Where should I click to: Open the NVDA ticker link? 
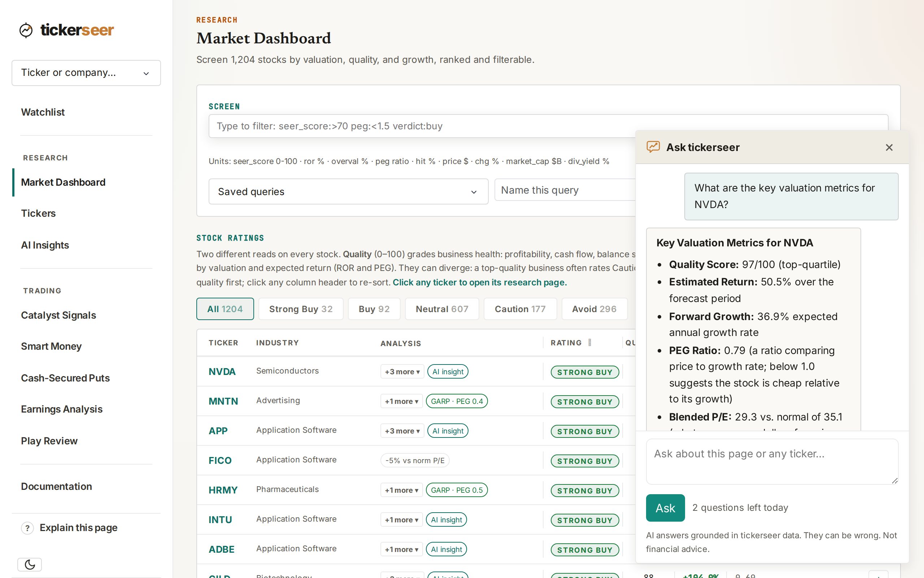tap(222, 372)
